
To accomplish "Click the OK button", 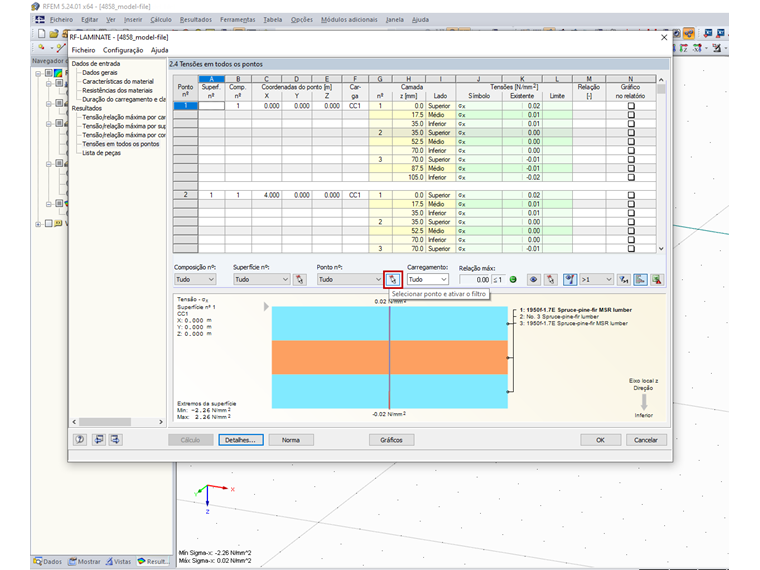I will pos(601,440).
